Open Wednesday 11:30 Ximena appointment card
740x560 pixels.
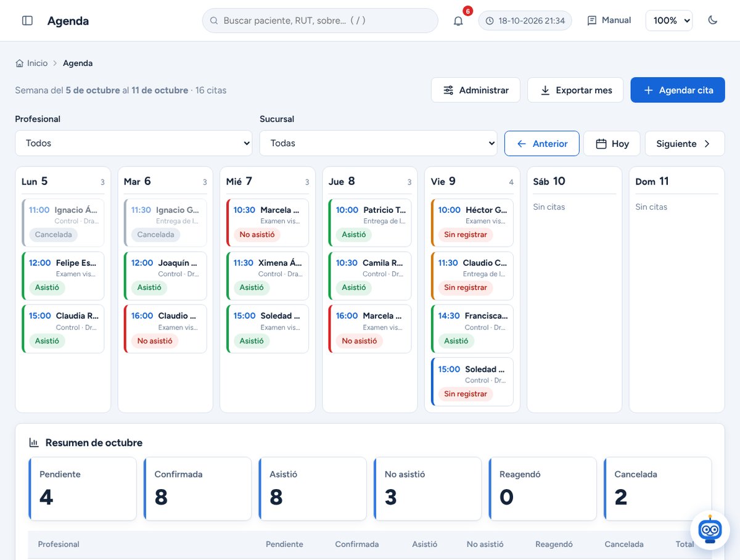click(x=268, y=276)
